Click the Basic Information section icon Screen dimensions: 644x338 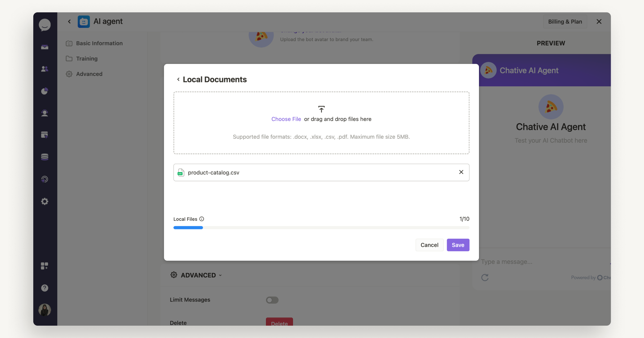(x=69, y=43)
